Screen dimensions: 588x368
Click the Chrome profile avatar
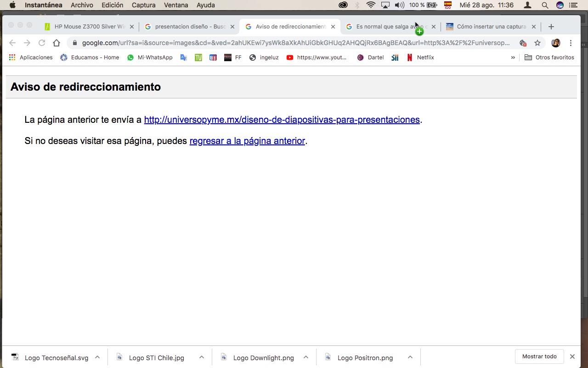555,42
